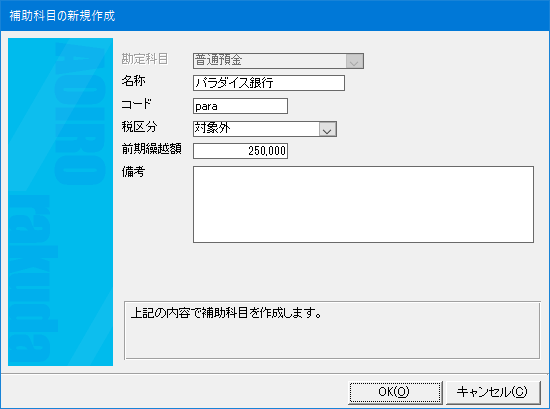Click the AOIRO text on the blue banner
Viewport: 550px width, 409px height.
80,113
